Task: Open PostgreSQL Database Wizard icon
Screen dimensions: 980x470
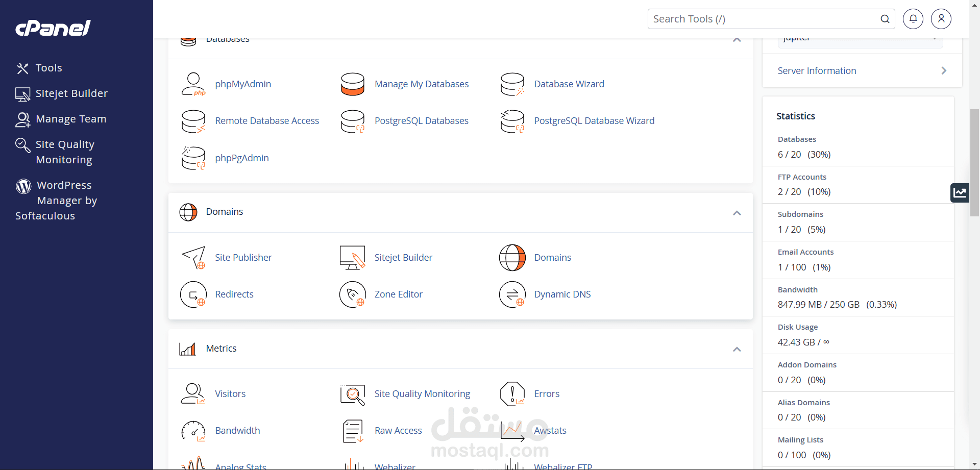Action: point(512,121)
